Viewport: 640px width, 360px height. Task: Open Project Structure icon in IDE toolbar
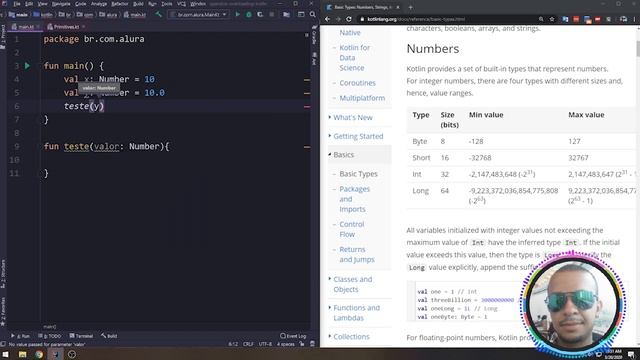(x=287, y=14)
